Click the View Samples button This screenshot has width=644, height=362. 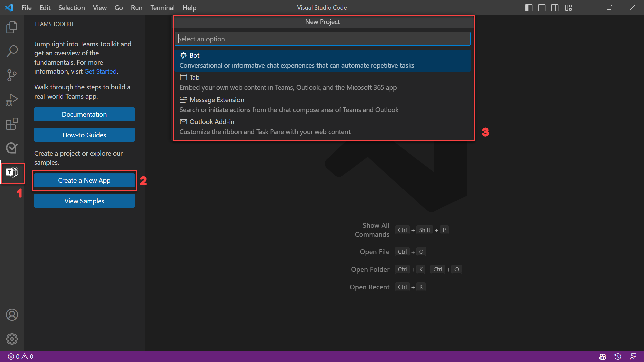click(84, 201)
